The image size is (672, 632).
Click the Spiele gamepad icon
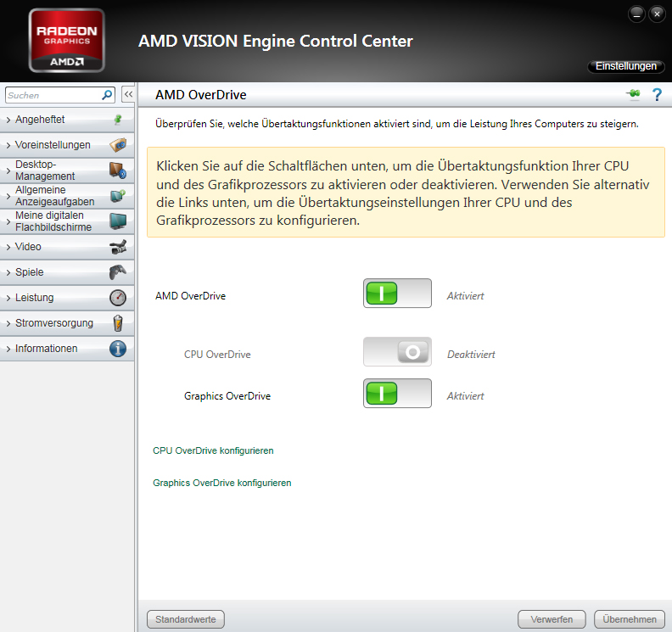(118, 272)
